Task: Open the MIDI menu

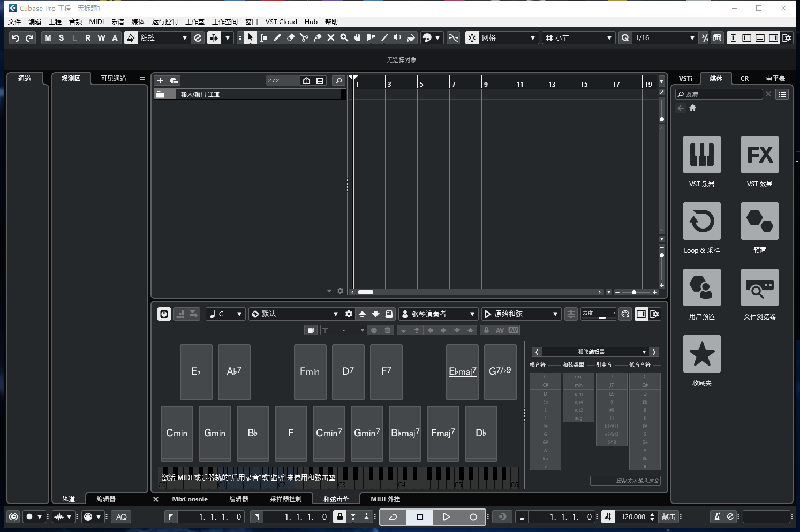Action: pyautogui.click(x=97, y=22)
